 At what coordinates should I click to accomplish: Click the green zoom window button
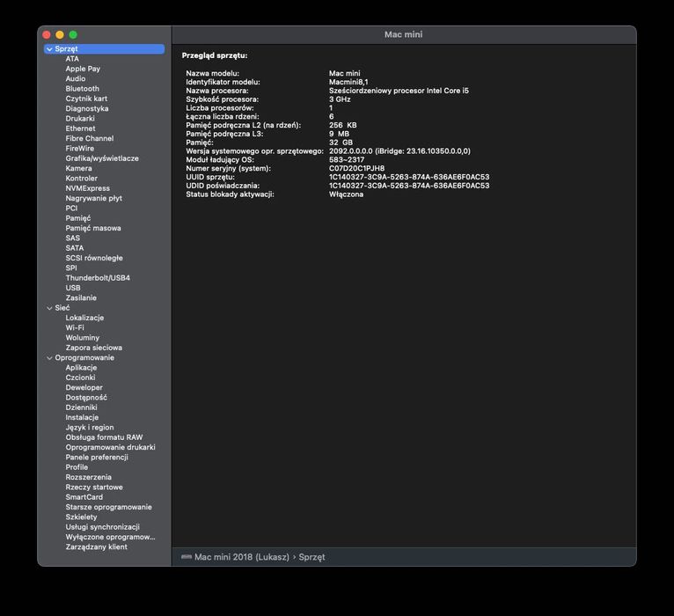tap(74, 35)
